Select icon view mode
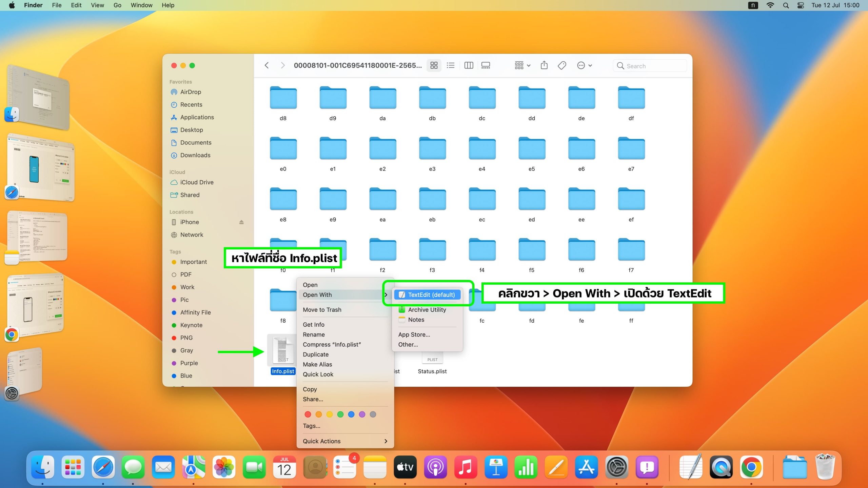The height and width of the screenshot is (488, 868). tap(434, 65)
